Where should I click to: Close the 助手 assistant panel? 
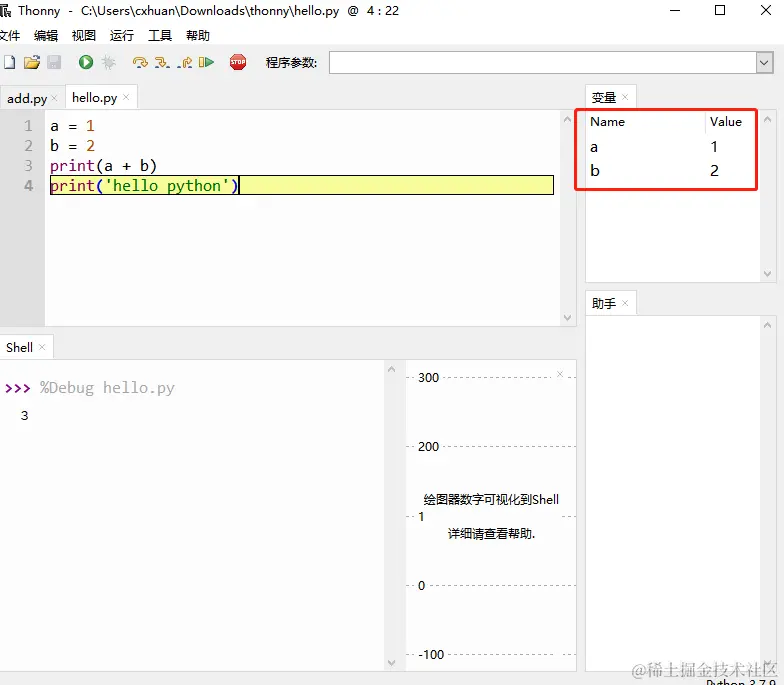[625, 303]
